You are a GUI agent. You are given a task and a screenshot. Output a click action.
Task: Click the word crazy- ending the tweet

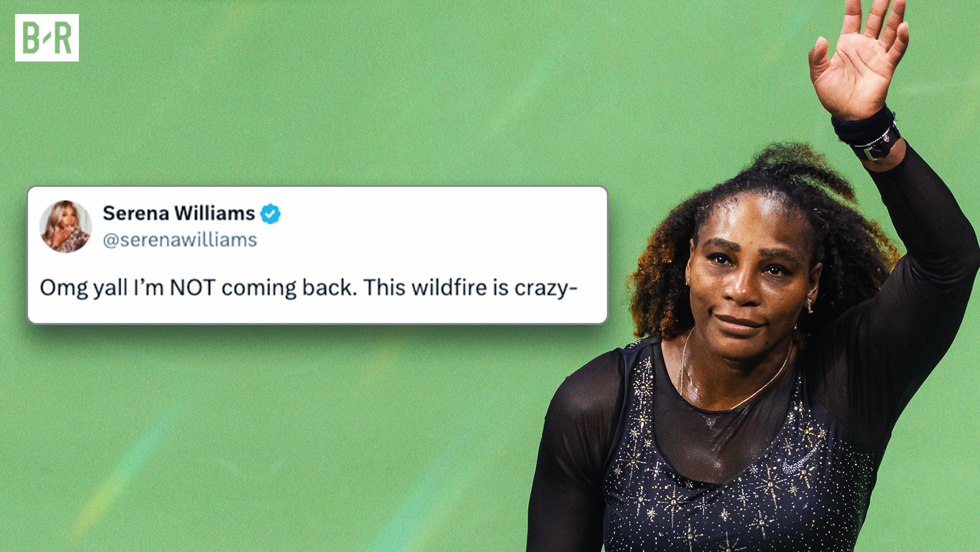pos(546,289)
